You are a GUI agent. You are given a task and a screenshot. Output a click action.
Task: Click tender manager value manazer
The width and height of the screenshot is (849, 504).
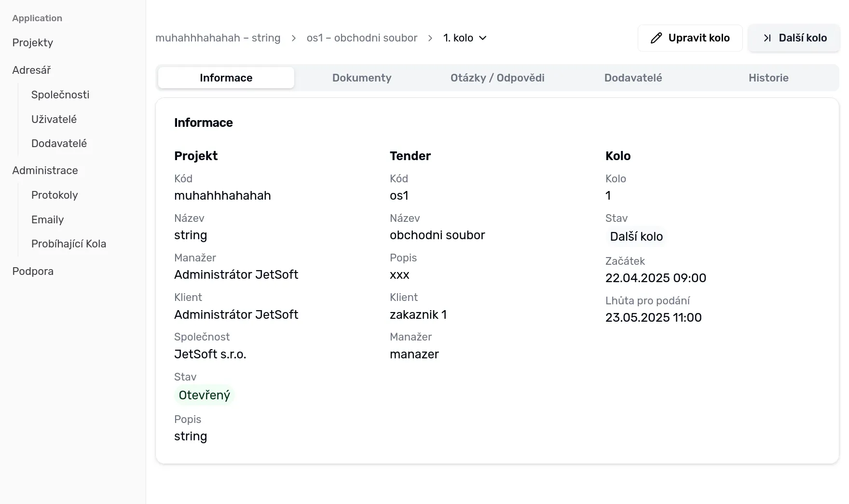(414, 354)
